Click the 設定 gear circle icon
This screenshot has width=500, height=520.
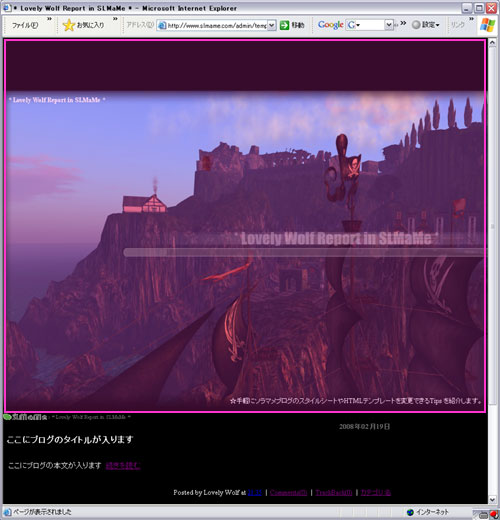click(x=416, y=25)
